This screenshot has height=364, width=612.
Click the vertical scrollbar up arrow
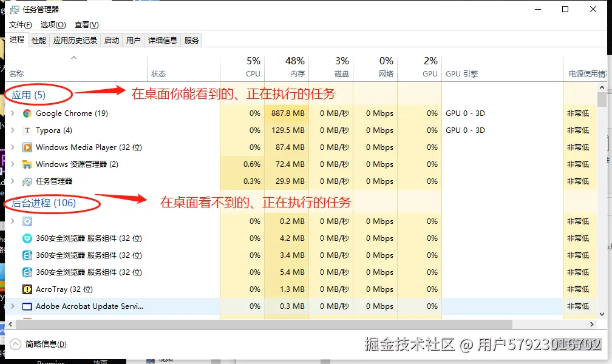pyautogui.click(x=602, y=87)
